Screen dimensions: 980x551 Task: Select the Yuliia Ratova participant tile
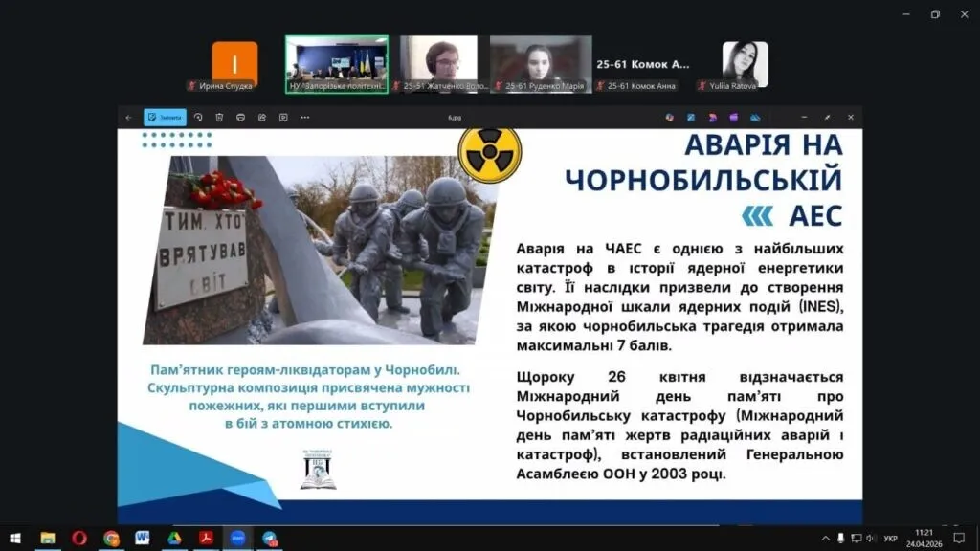click(745, 65)
